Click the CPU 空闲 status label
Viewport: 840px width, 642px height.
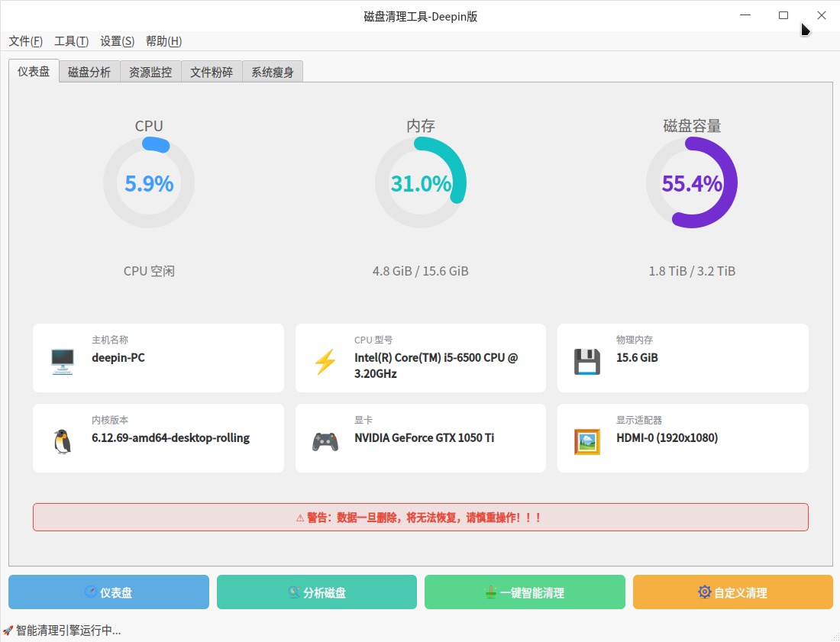(x=149, y=271)
